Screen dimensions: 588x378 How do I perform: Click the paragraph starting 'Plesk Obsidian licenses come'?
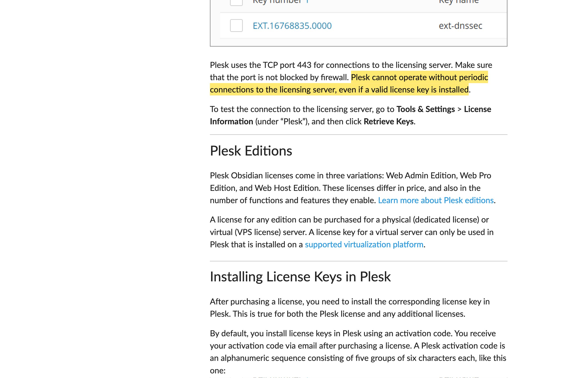(353, 188)
